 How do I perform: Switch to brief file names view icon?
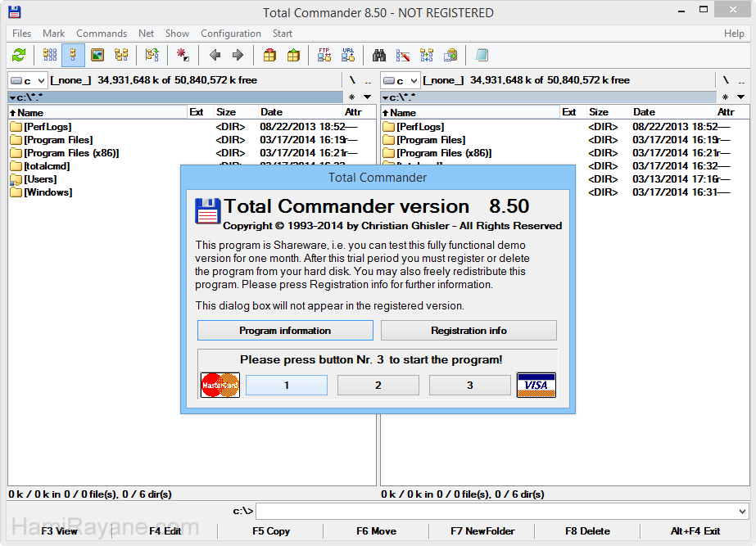tap(50, 55)
